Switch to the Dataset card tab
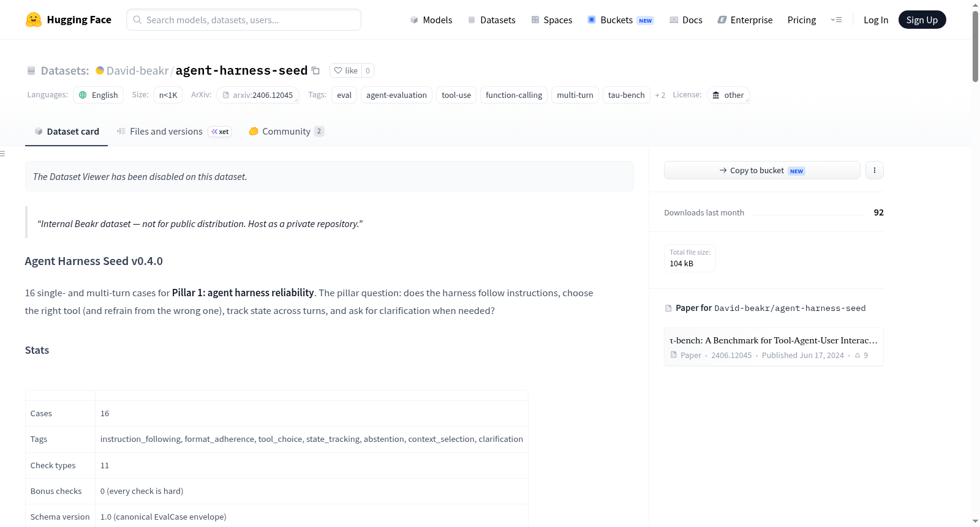This screenshot has width=980, height=527. pyautogui.click(x=66, y=131)
